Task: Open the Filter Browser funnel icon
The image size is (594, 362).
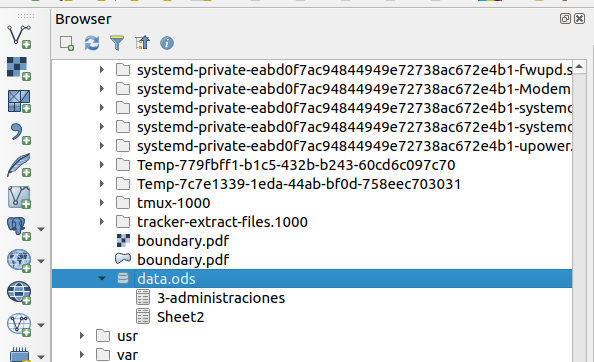Action: [117, 43]
